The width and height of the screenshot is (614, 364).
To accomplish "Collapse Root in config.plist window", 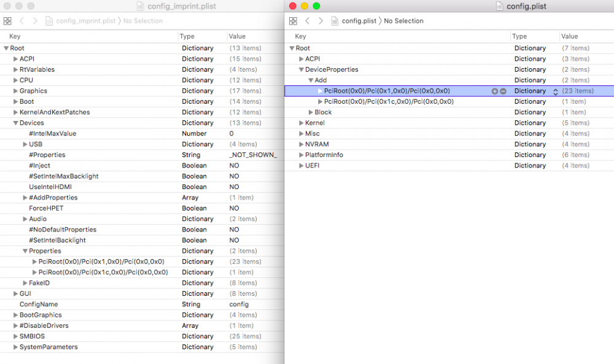I will pyautogui.click(x=292, y=48).
